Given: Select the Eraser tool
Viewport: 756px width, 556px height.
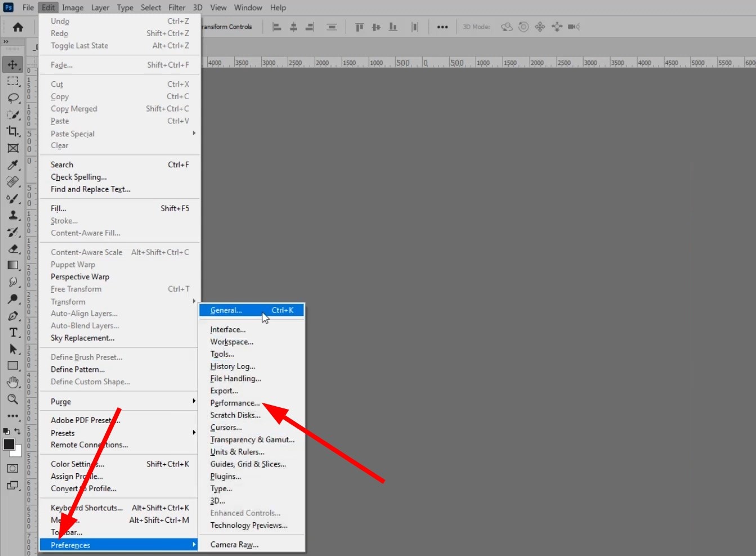Looking at the screenshot, I should (12, 248).
